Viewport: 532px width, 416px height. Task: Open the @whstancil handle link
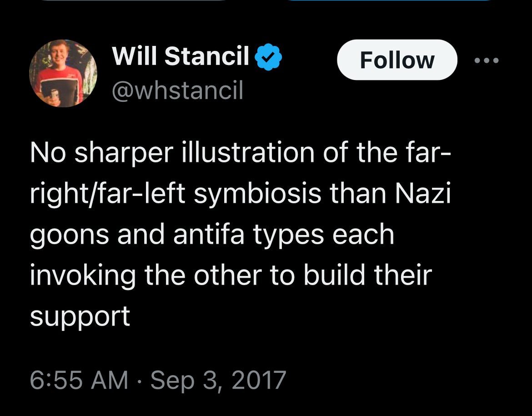click(178, 91)
